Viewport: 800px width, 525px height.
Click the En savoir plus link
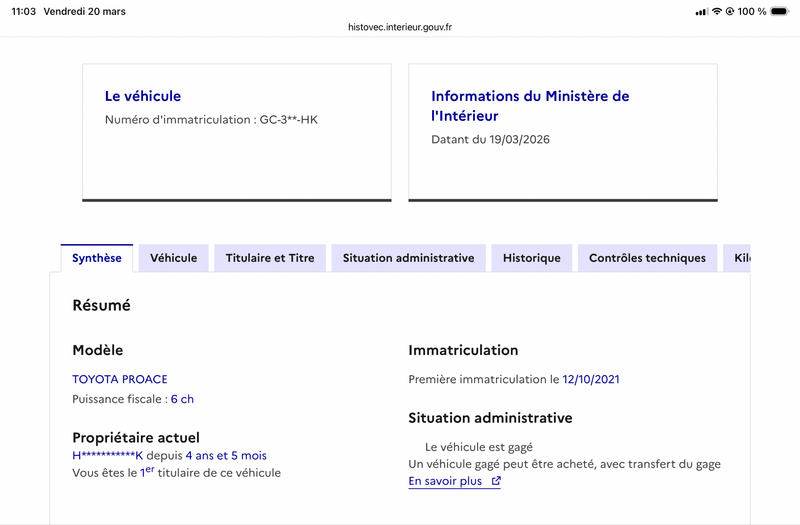pyautogui.click(x=454, y=481)
